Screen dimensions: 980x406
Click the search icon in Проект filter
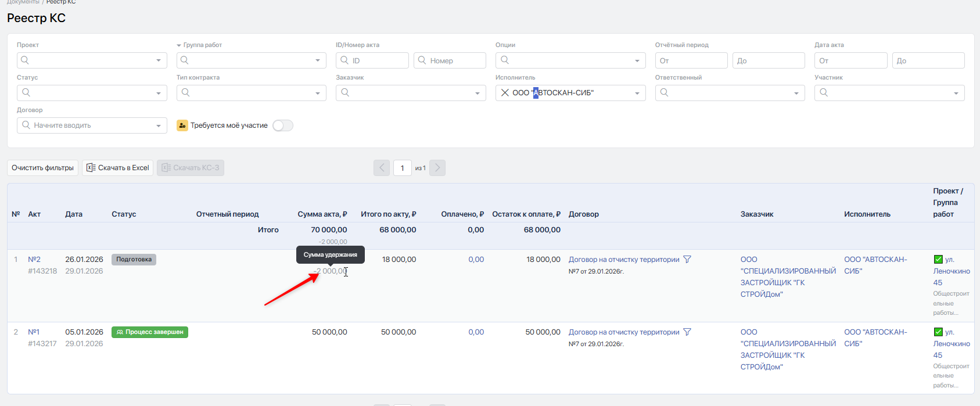[25, 60]
